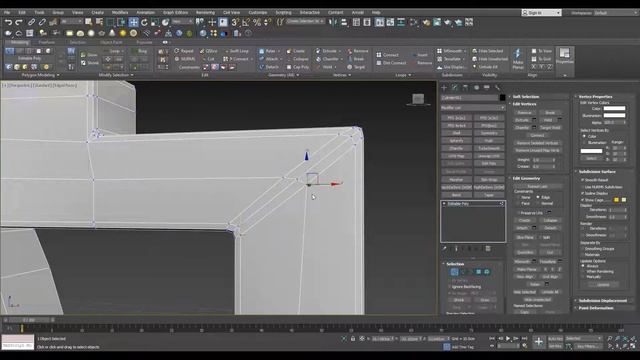Image resolution: width=640 pixels, height=360 pixels.
Task: Click the Dist Connect button
Action: coord(391,63)
